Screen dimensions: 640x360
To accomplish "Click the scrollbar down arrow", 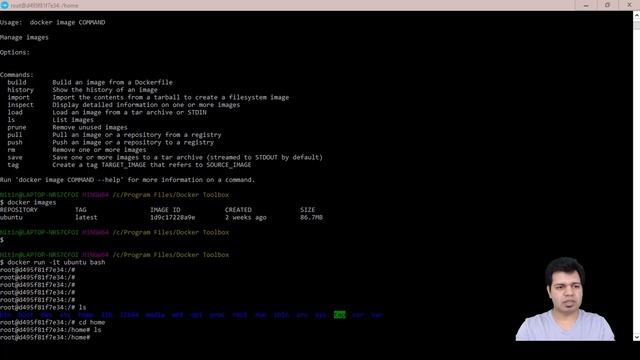I will (636, 337).
